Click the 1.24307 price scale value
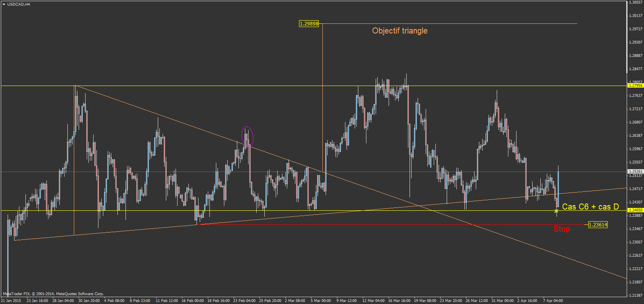The image size is (644, 304). point(636,202)
